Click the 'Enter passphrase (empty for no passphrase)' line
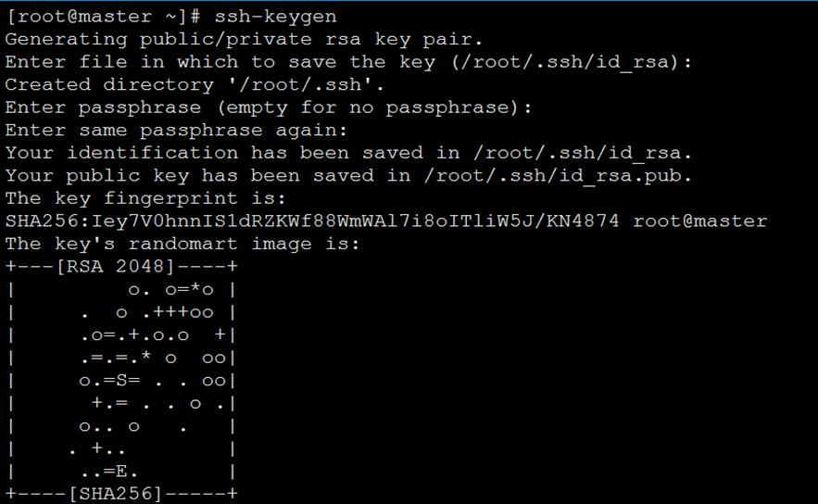 pos(268,108)
